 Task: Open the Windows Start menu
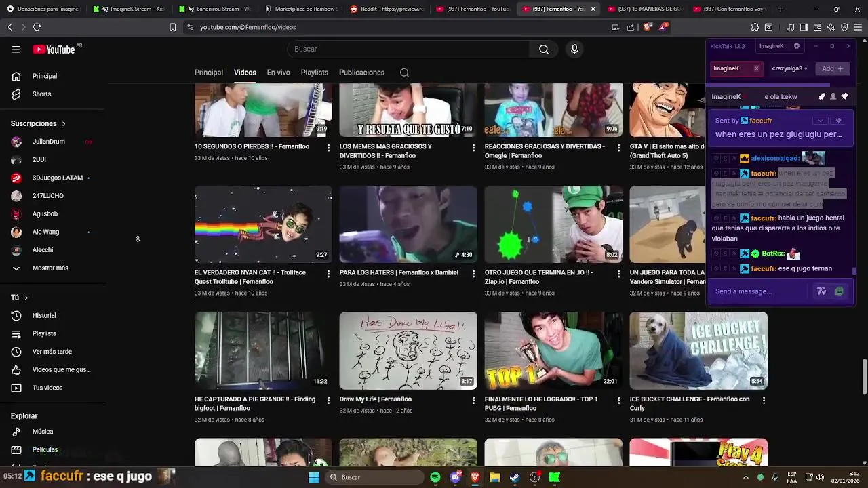click(x=314, y=477)
